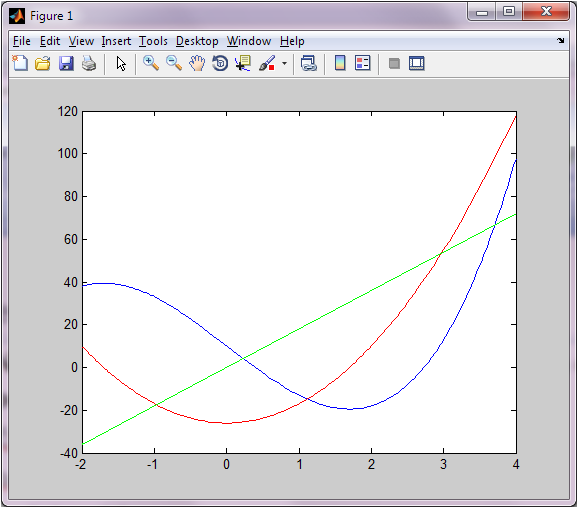Choose the Pan hand tool

coord(197,63)
